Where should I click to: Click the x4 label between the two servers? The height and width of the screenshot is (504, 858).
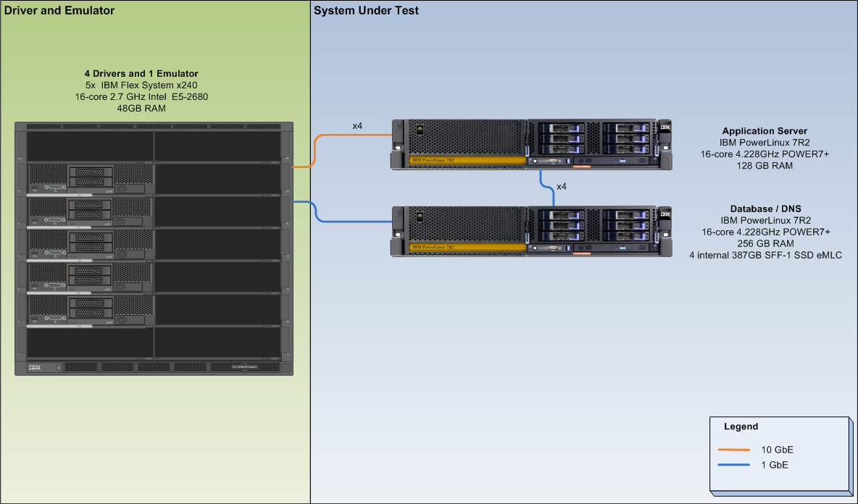[561, 187]
